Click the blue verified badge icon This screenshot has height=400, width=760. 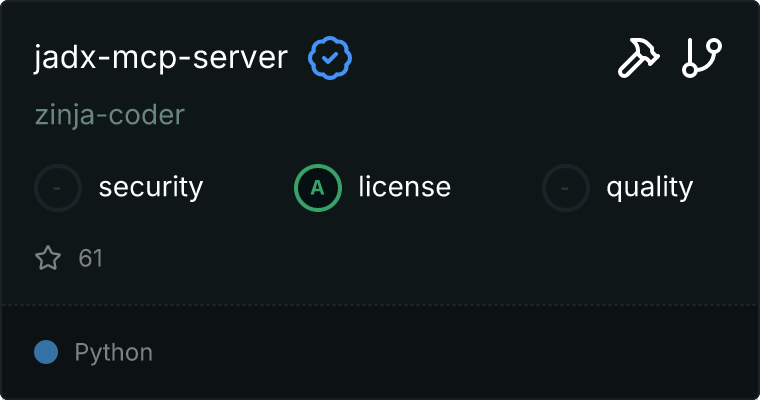(x=329, y=59)
